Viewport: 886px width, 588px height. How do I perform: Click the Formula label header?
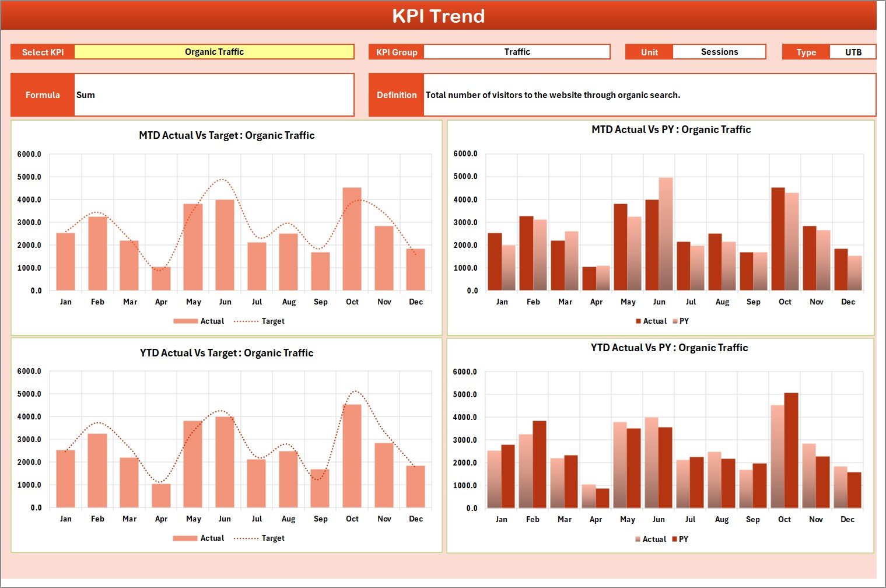43,94
